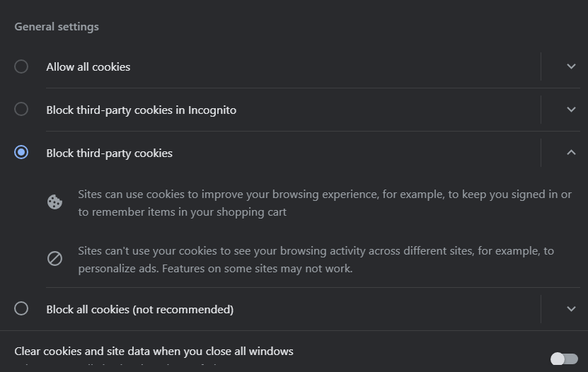Click the Block all cookies (not recommended) label
Image resolution: width=588 pixels, height=372 pixels.
140,309
